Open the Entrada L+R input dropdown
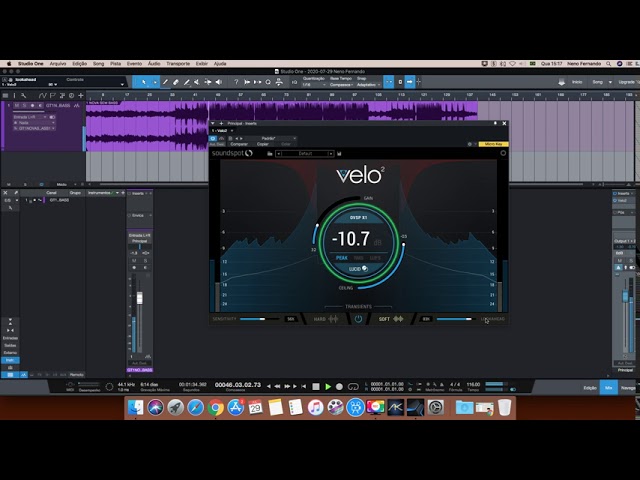Viewport: 640px width, 480px height. click(30, 117)
